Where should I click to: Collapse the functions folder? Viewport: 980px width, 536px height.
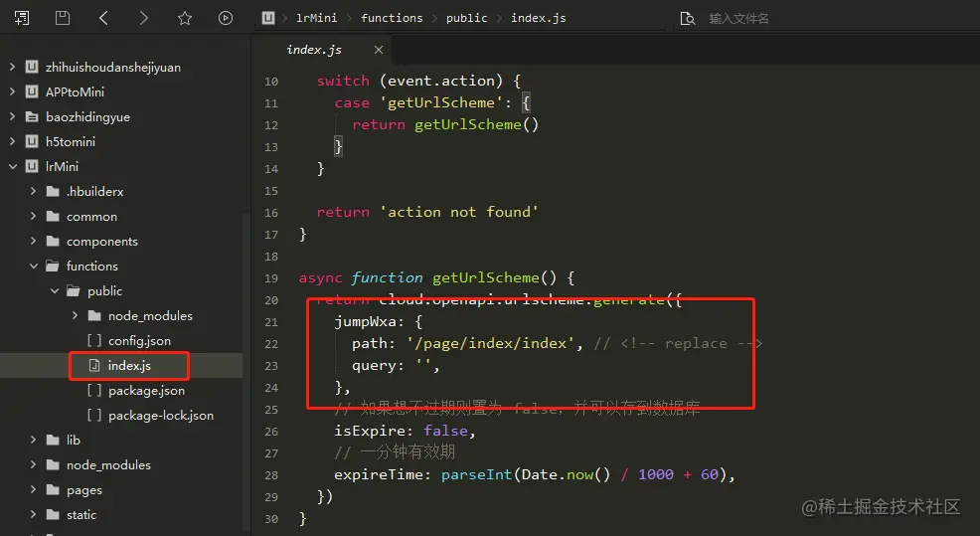(x=33, y=266)
